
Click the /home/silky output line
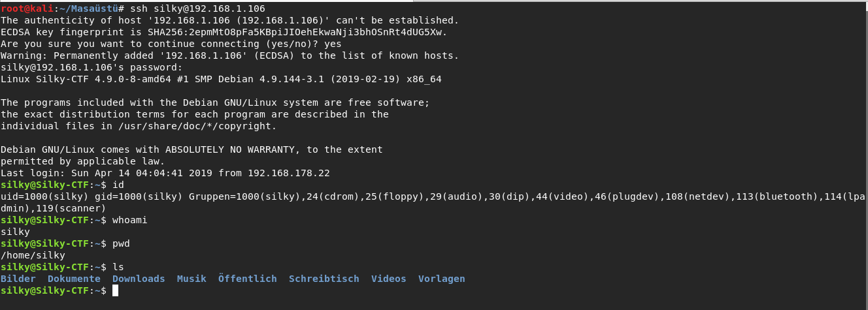33,255
